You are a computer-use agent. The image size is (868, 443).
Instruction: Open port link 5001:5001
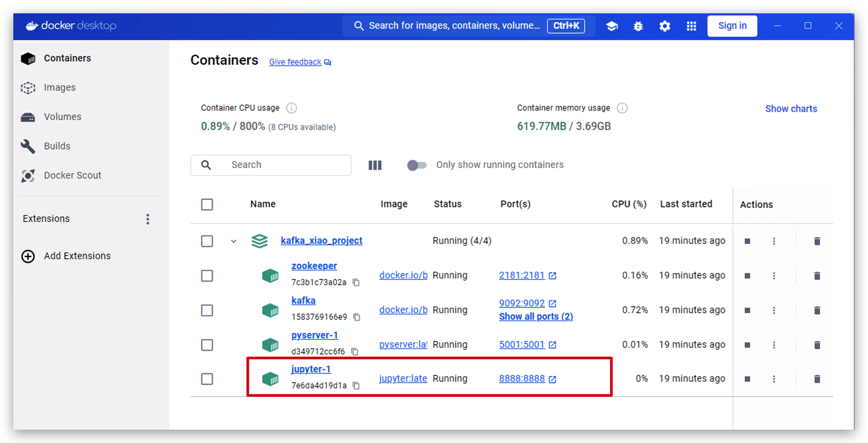[x=522, y=344]
